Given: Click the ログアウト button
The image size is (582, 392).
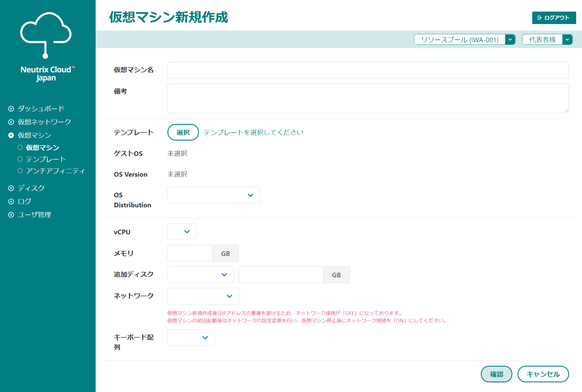Looking at the screenshot, I should point(554,18).
